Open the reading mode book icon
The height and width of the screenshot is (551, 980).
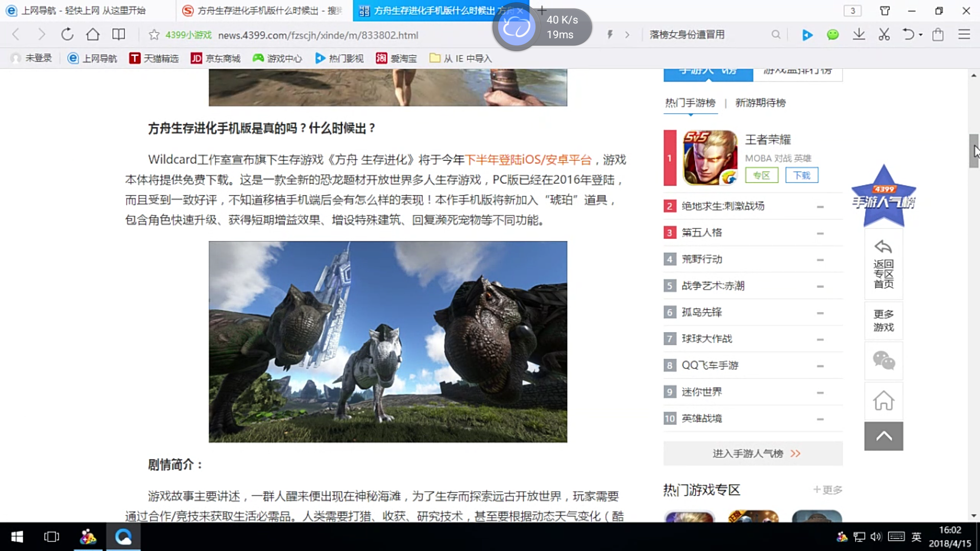[x=118, y=35]
